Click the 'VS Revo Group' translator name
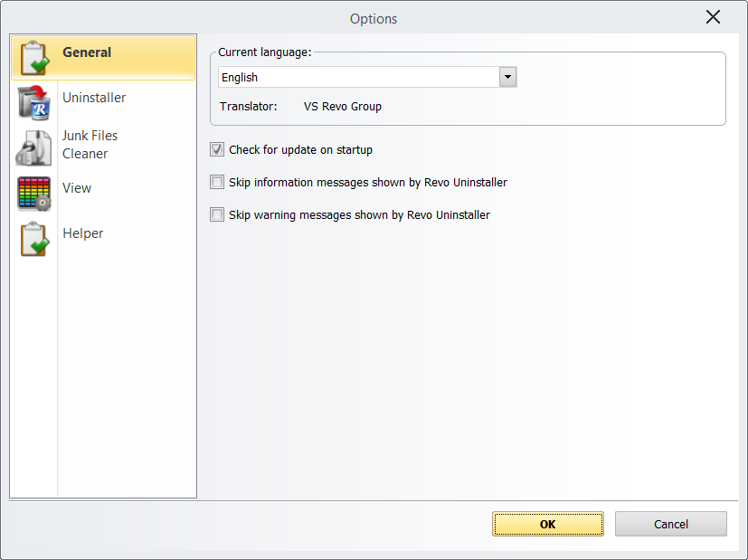The width and height of the screenshot is (748, 560). pyautogui.click(x=343, y=107)
